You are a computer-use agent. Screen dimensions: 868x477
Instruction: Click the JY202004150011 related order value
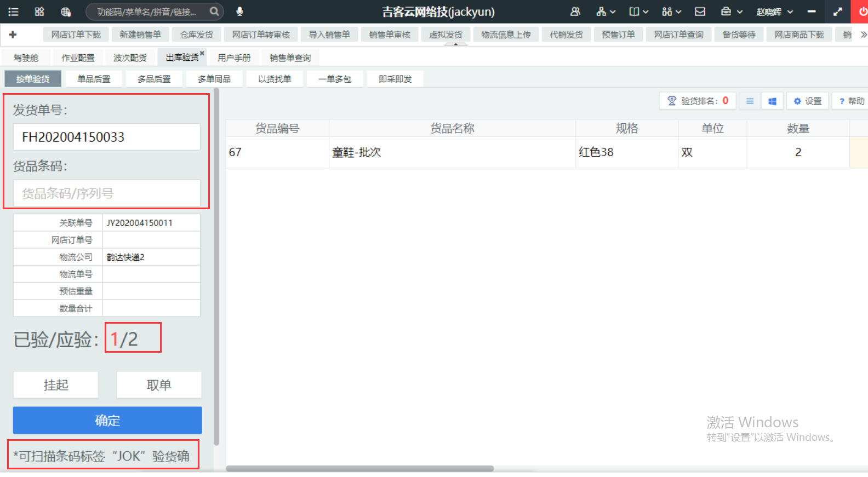point(140,223)
